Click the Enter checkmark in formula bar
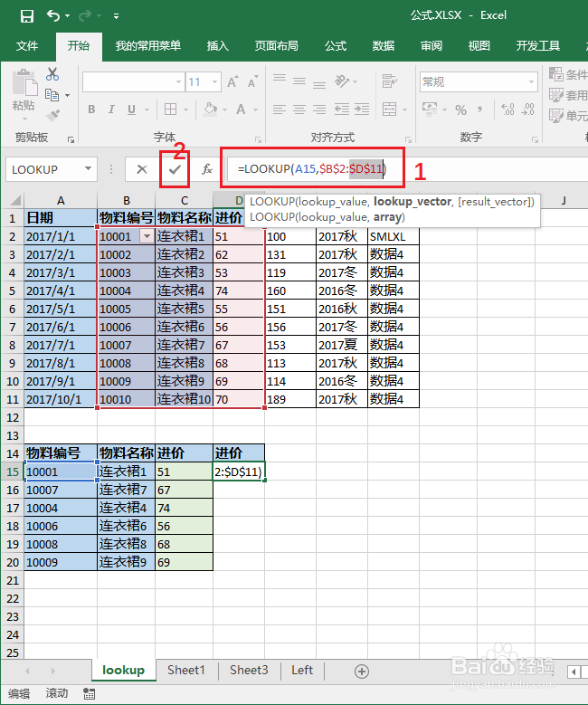The height and width of the screenshot is (705, 588). (175, 169)
